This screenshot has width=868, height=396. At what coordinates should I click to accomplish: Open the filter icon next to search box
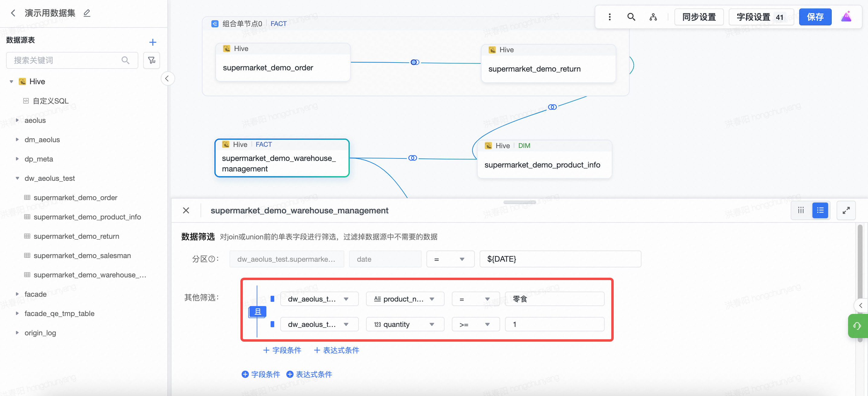tap(152, 60)
